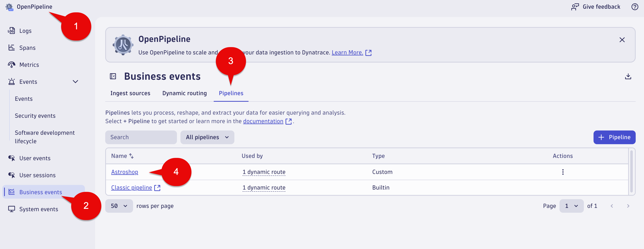644x249 pixels.
Task: Click the Custom type cell
Action: pos(382,172)
